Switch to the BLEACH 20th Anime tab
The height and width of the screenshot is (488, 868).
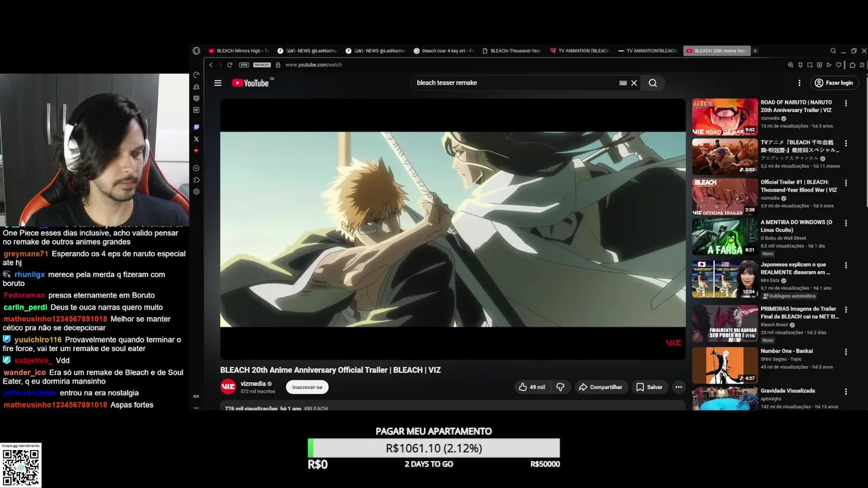point(715,51)
